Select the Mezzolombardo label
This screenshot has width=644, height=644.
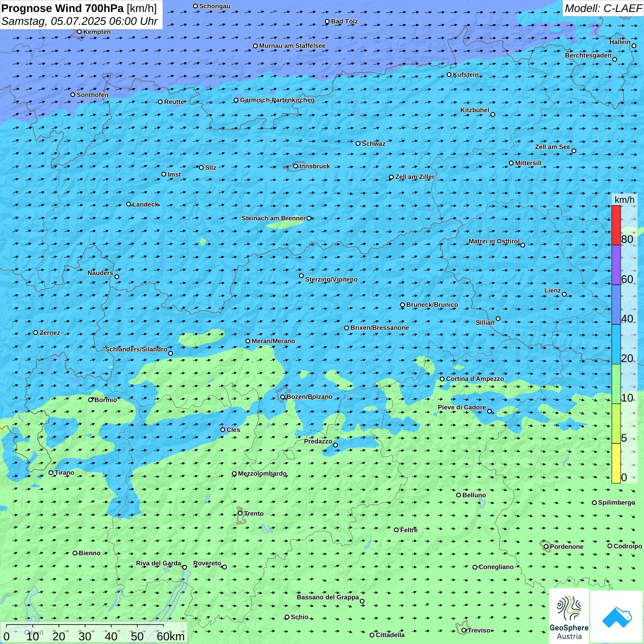262,473
